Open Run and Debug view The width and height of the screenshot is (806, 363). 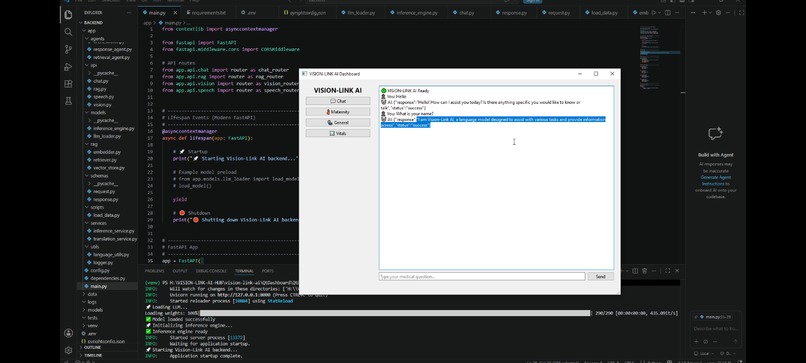pyautogui.click(x=68, y=67)
